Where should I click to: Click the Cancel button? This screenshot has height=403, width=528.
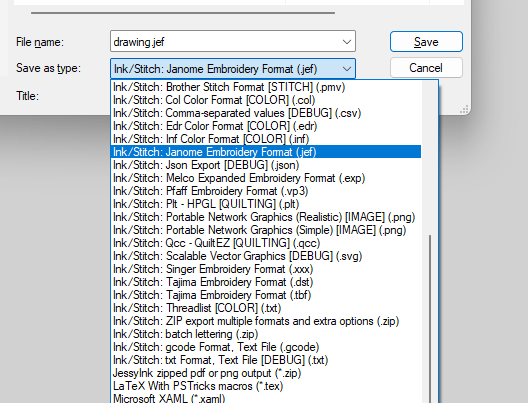pyautogui.click(x=426, y=68)
